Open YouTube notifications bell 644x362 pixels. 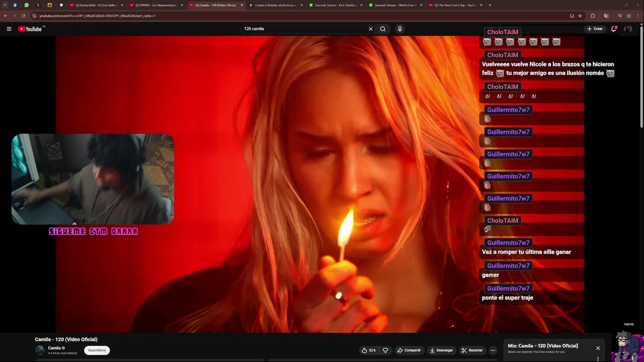tap(614, 29)
